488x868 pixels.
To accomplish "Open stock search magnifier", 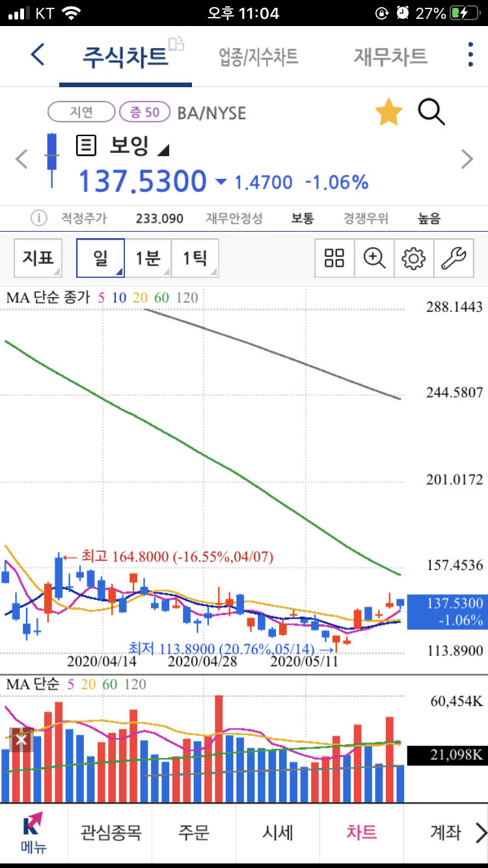I will pos(431,112).
